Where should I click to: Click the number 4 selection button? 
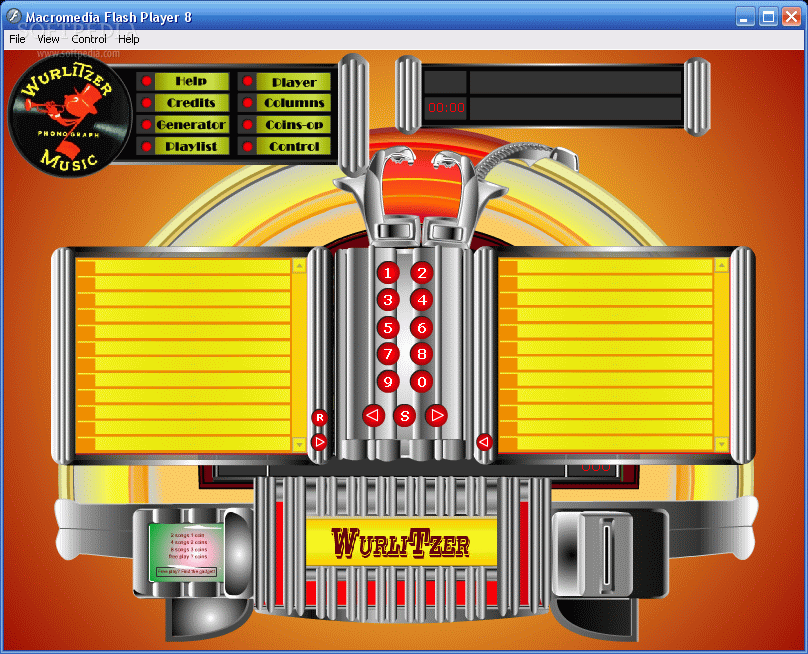(x=422, y=300)
